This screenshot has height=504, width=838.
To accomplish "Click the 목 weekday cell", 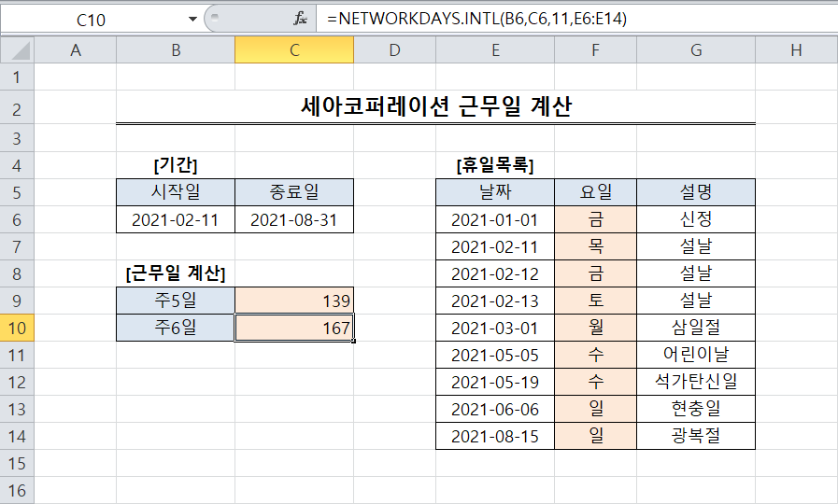I will click(x=596, y=246).
